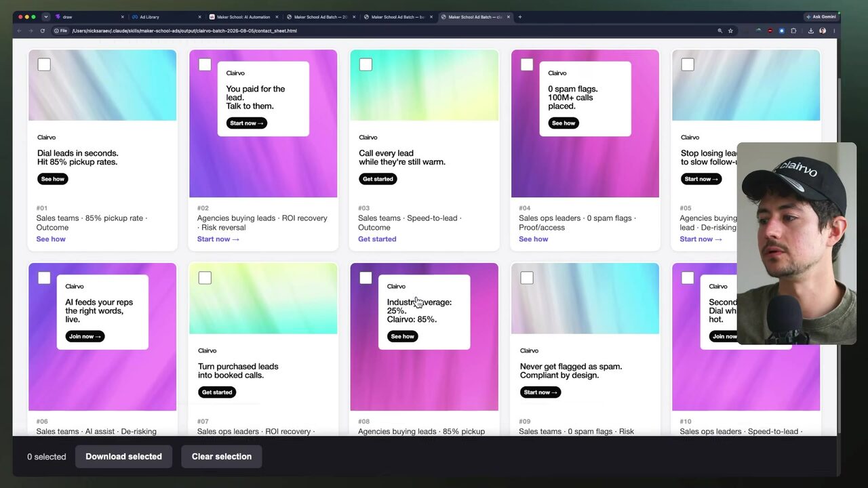Click 'Get started' link under card #03

click(377, 239)
